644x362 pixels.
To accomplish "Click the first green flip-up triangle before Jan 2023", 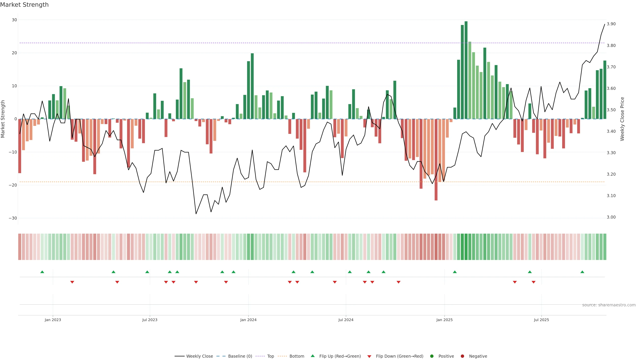I will click(x=42, y=272).
